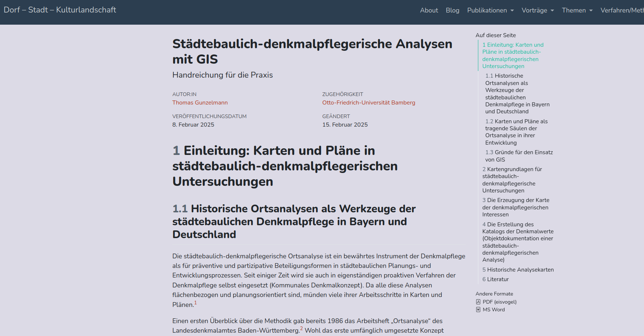
Task: Jump to 6 Literatur in sidebar
Action: click(x=495, y=279)
